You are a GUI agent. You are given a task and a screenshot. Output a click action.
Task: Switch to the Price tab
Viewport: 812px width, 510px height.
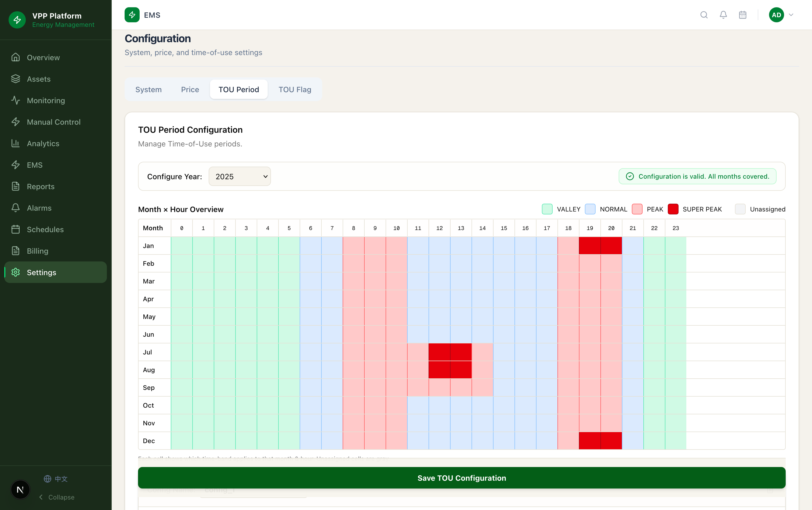190,89
